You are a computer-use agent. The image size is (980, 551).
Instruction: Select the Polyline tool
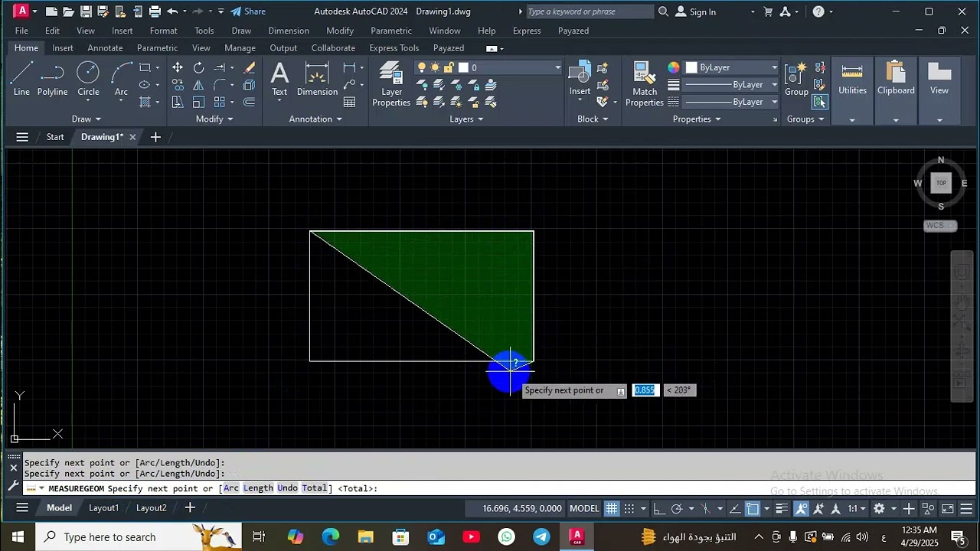(x=52, y=80)
